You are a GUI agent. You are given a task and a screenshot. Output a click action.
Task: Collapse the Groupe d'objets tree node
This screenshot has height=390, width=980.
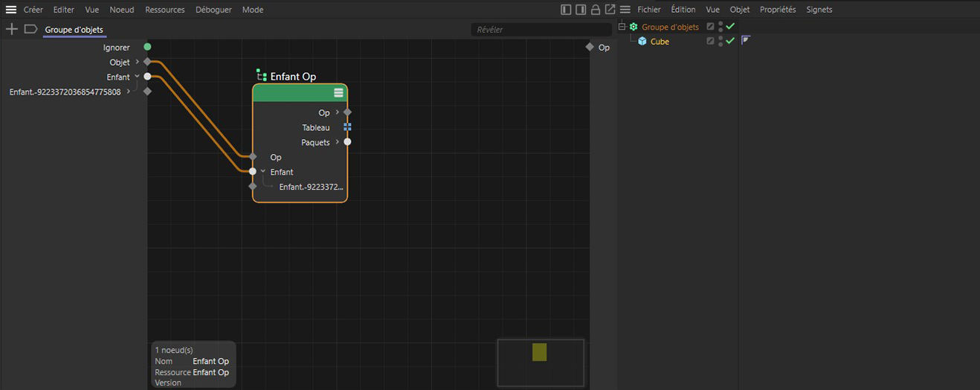click(x=622, y=27)
